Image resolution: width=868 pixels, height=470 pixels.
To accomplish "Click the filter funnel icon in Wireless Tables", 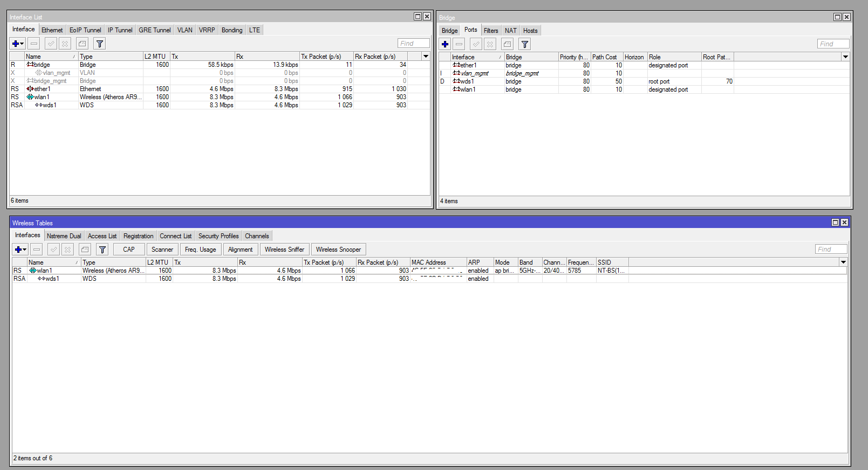I will pos(102,250).
